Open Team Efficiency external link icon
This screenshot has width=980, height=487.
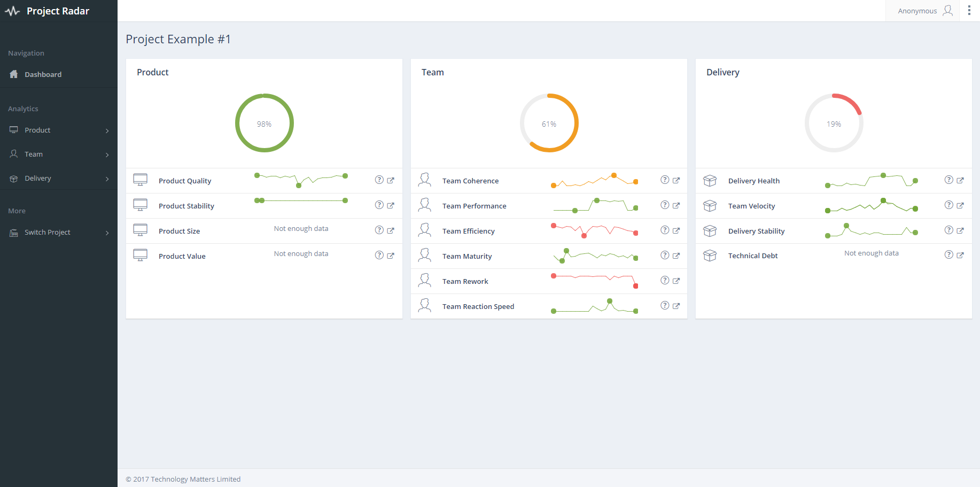pyautogui.click(x=676, y=231)
